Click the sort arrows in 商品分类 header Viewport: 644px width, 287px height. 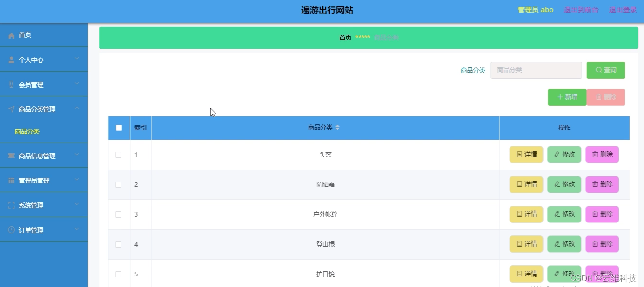(x=337, y=128)
